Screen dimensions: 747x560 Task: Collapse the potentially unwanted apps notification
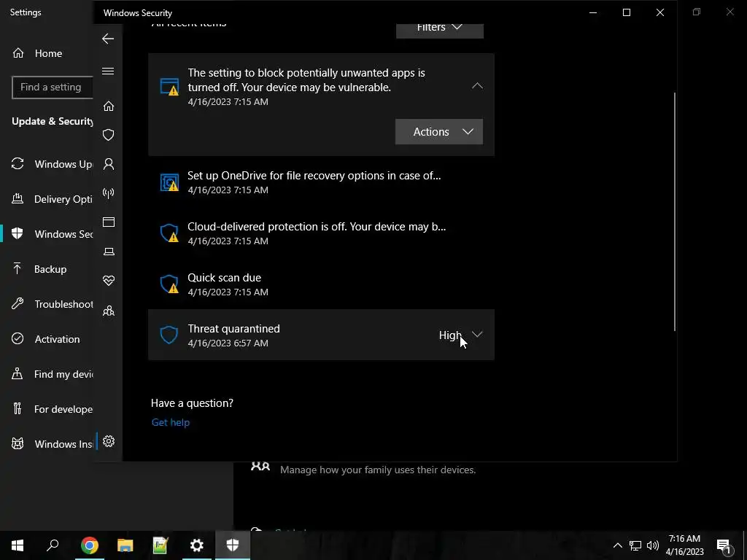pyautogui.click(x=477, y=86)
